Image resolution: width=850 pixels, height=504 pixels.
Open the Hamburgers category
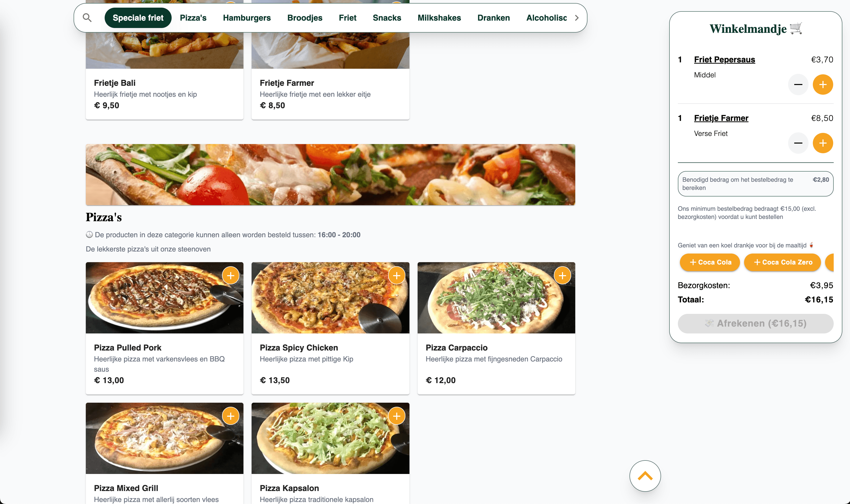click(247, 18)
